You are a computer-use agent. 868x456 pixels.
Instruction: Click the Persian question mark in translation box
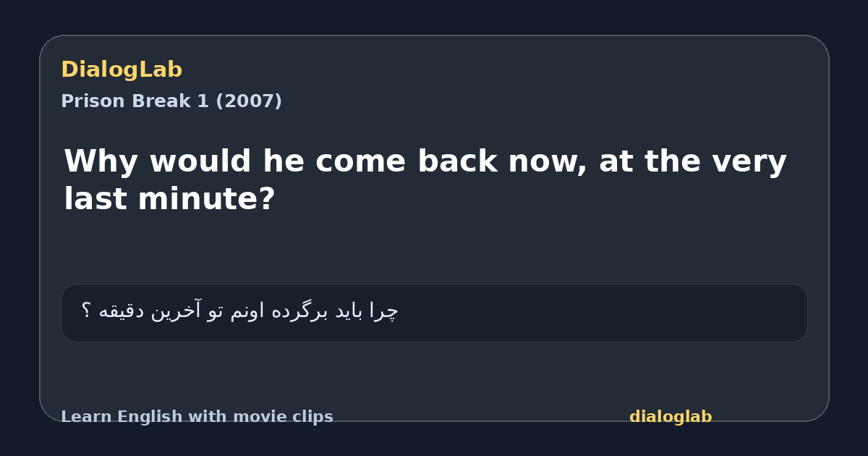[x=86, y=311]
